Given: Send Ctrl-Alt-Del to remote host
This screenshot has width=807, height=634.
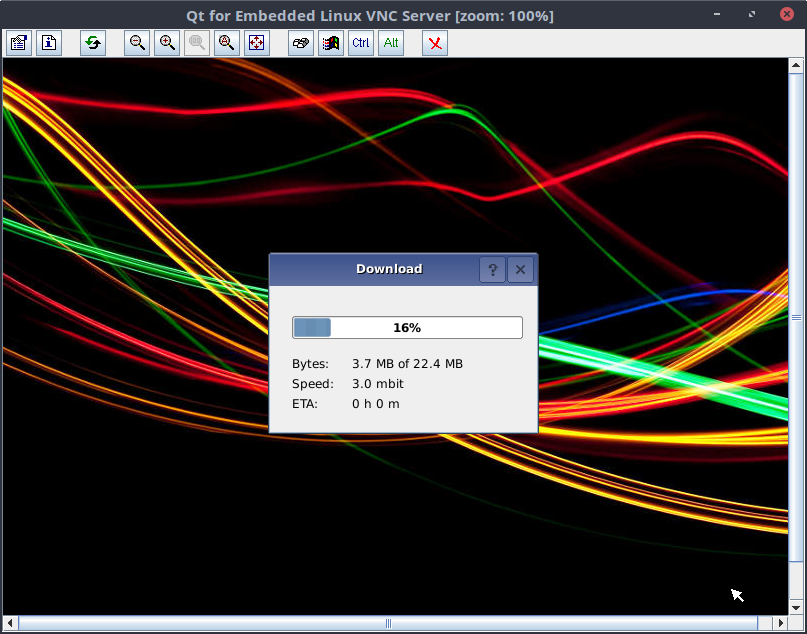Looking at the screenshot, I should click(x=301, y=43).
